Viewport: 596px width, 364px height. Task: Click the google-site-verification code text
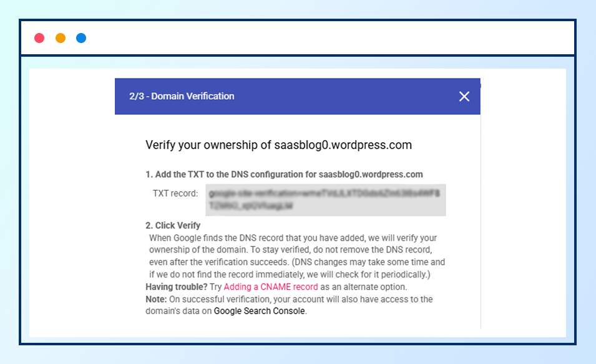[326, 194]
